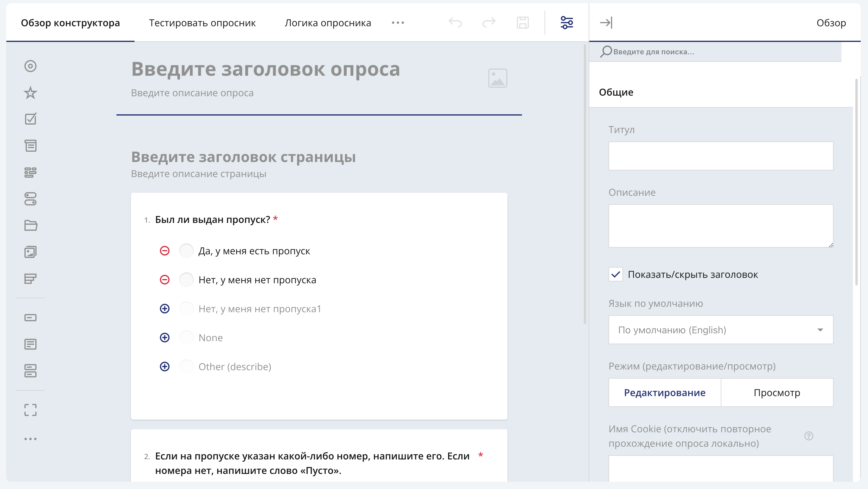Select question 'Был ли выдан пропуск?'
868x489 pixels.
pos(212,220)
